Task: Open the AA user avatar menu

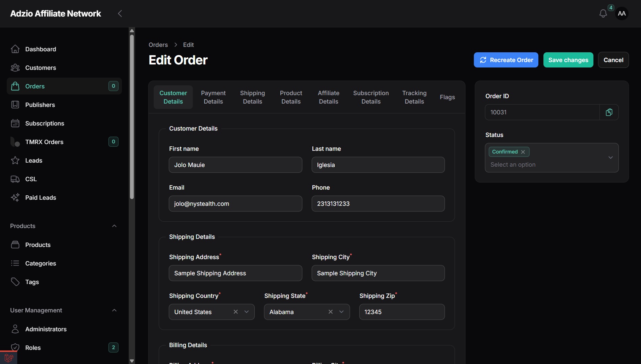Action: pyautogui.click(x=621, y=13)
